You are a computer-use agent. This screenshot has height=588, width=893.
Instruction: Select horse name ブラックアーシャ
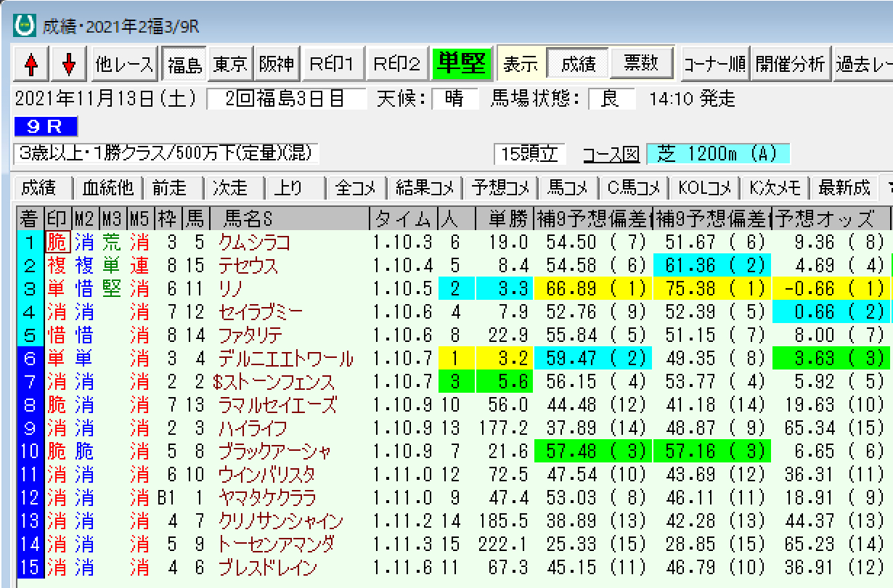[x=275, y=452]
